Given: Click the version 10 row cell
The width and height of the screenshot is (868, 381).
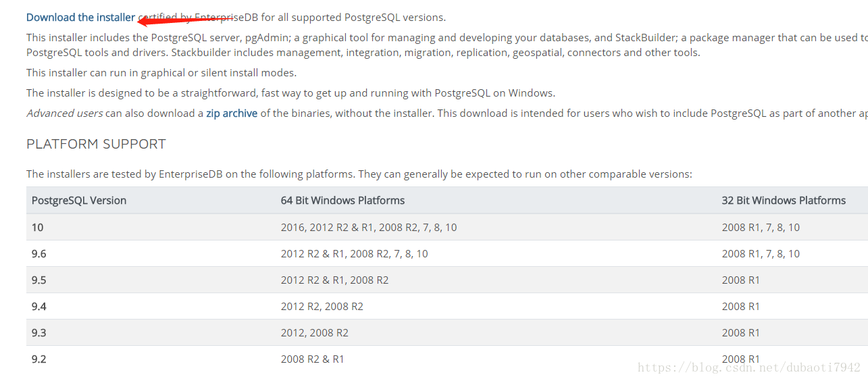Looking at the screenshot, I should coord(37,228).
